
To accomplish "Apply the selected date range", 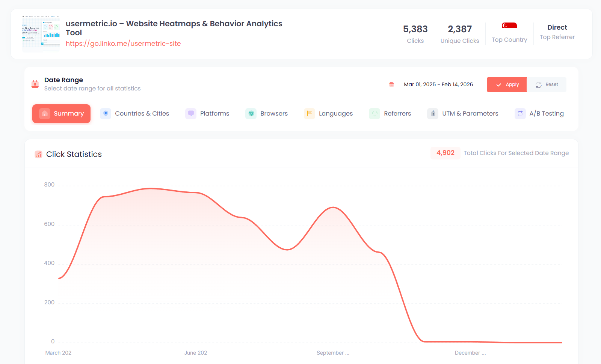I will coord(506,84).
